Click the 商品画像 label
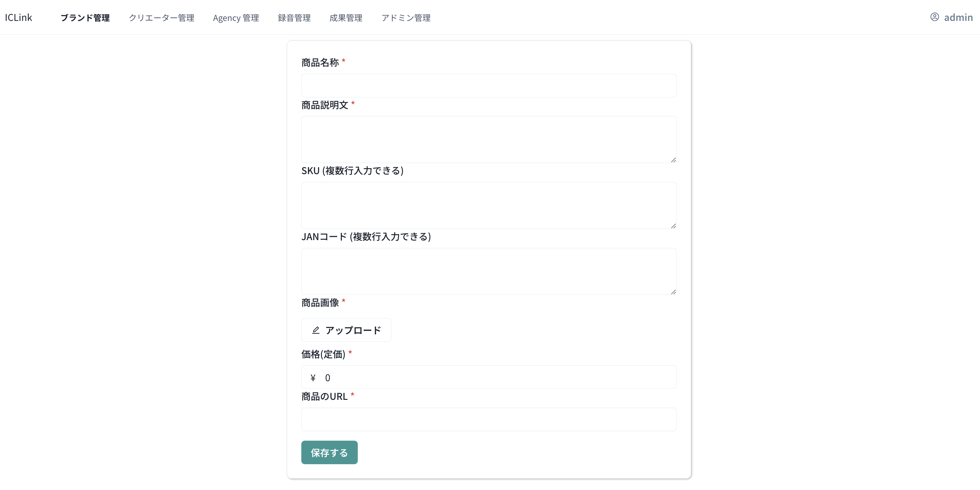The image size is (980, 490). 320,303
